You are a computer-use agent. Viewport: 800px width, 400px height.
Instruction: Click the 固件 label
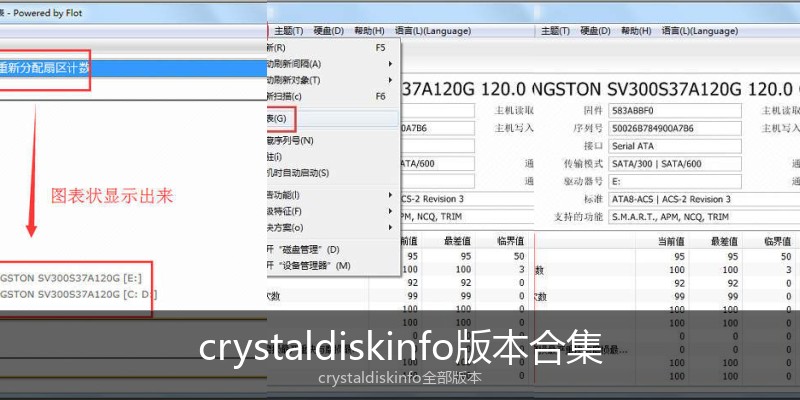point(593,111)
